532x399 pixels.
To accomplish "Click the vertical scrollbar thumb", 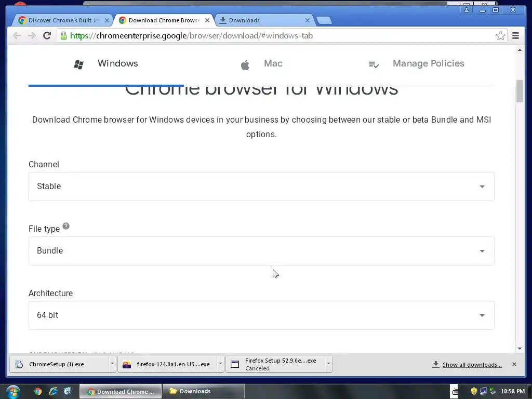I will coord(520,91).
